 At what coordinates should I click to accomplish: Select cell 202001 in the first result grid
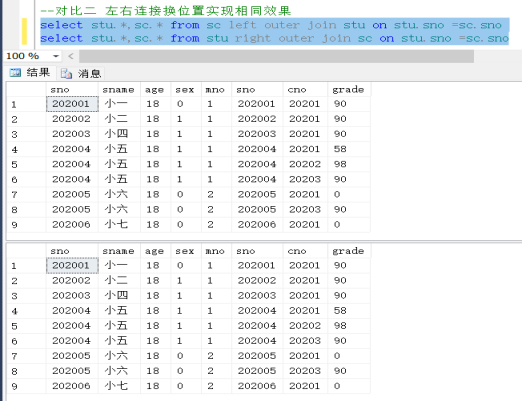[x=72, y=104]
